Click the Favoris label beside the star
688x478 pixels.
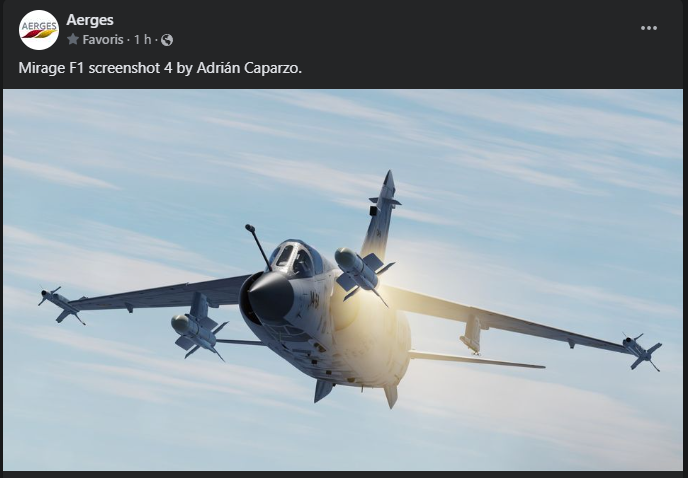[103, 40]
